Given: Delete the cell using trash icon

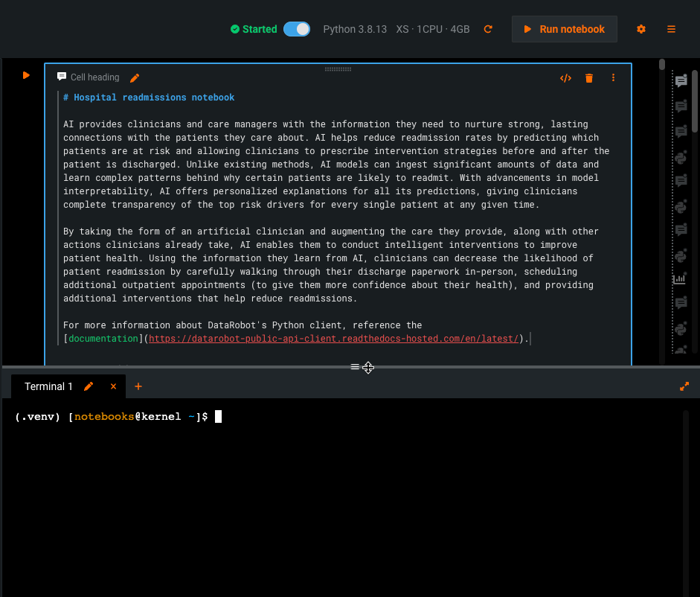Looking at the screenshot, I should 589,78.
